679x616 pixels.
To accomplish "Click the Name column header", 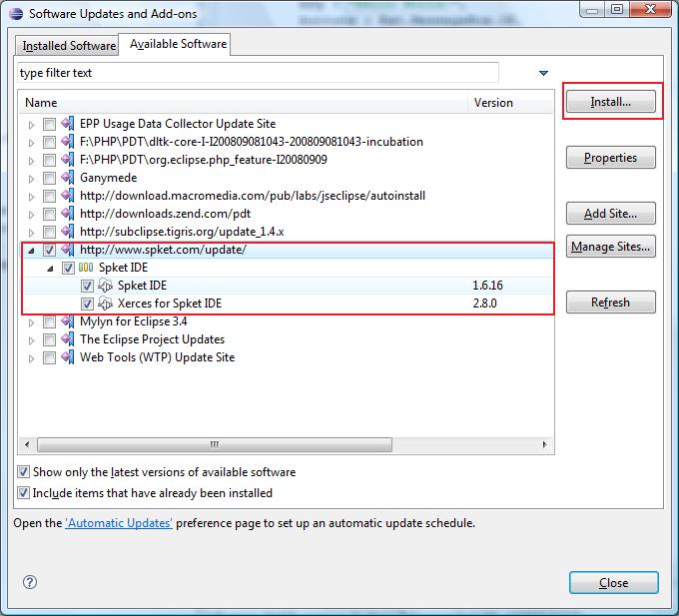I will click(244, 103).
